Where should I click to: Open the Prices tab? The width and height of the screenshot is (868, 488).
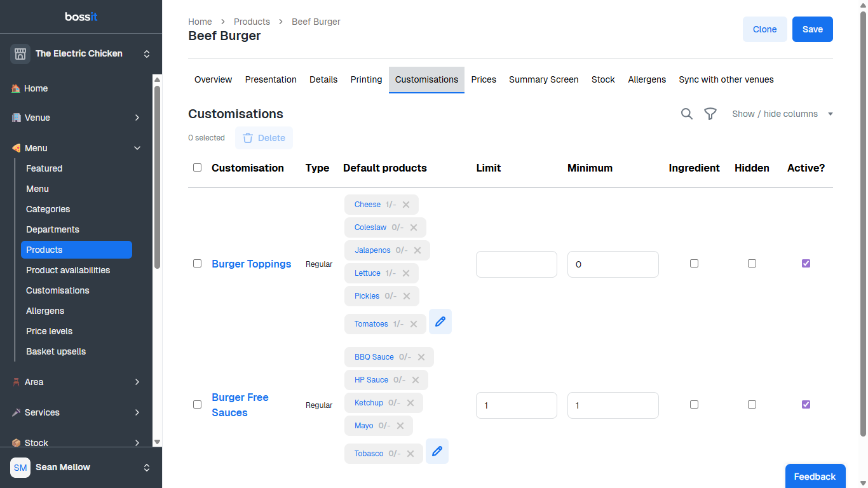pyautogui.click(x=483, y=79)
